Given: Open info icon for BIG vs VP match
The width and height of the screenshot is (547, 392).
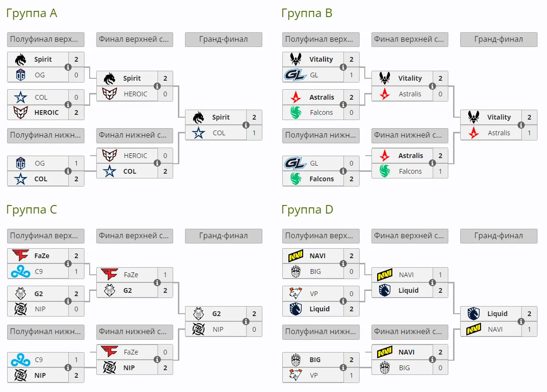Looking at the screenshot, I should click(343, 367).
